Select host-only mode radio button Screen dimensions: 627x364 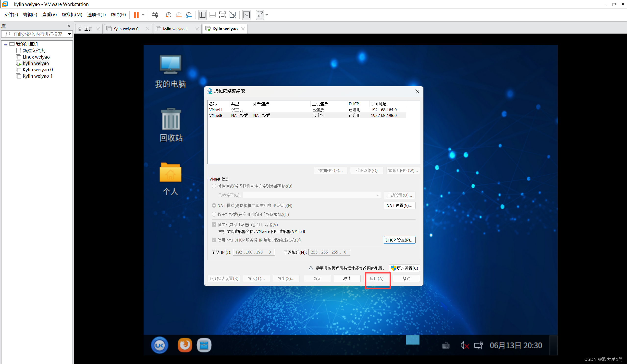click(214, 214)
